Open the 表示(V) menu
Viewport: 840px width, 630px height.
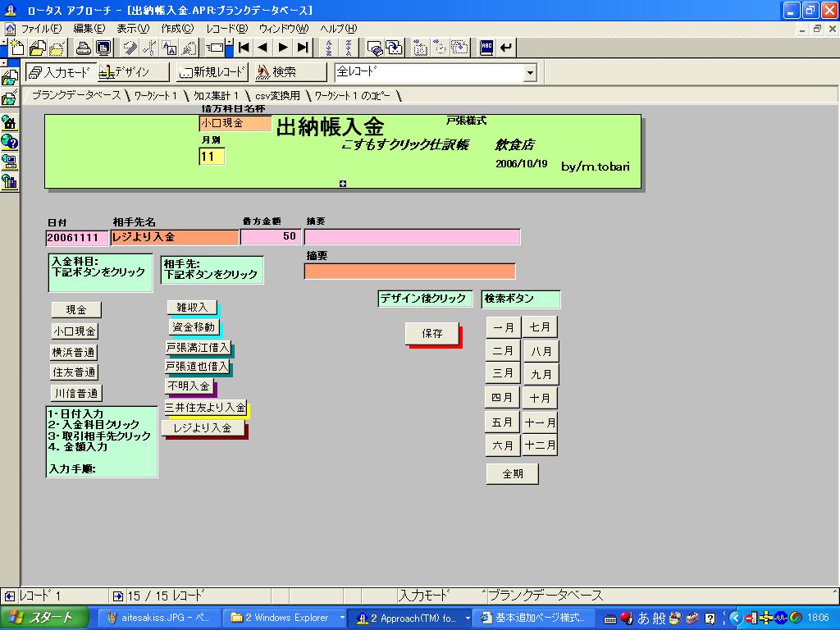tap(133, 29)
